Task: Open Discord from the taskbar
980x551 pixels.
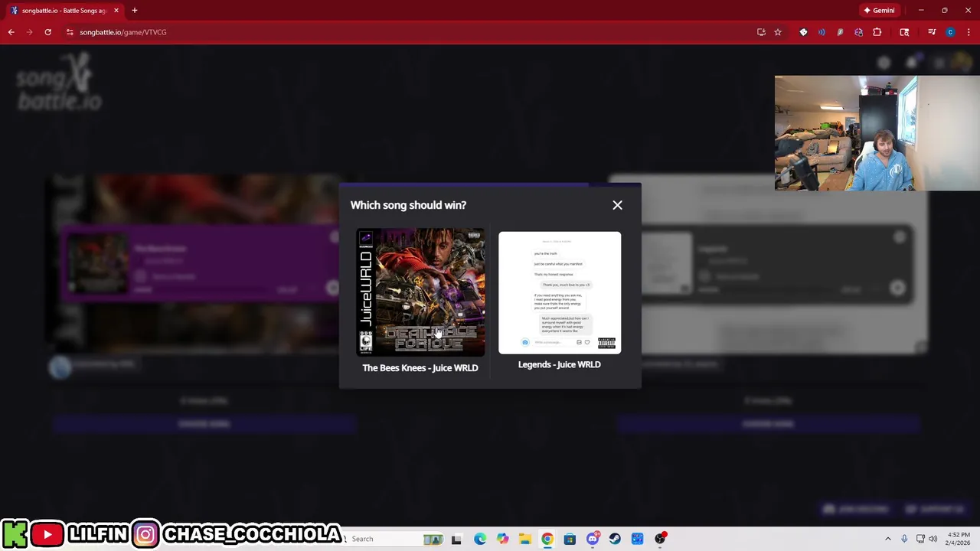Action: click(593, 539)
